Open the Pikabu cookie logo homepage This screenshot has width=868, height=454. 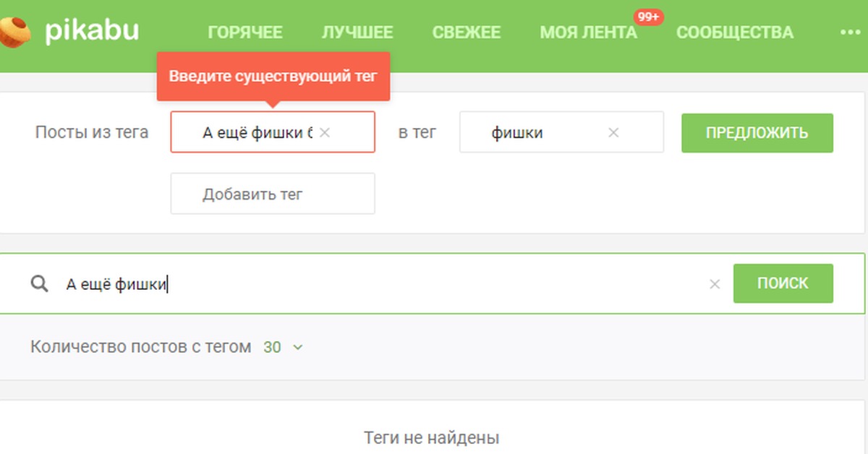click(x=14, y=32)
